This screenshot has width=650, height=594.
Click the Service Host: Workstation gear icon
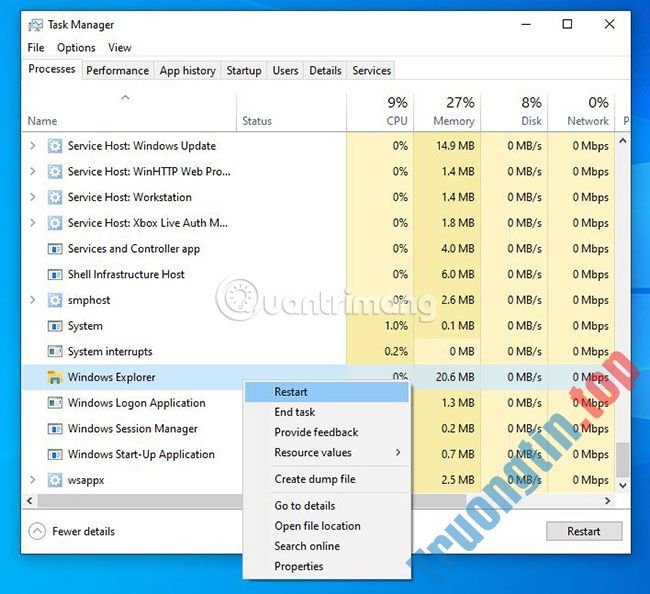[55, 197]
